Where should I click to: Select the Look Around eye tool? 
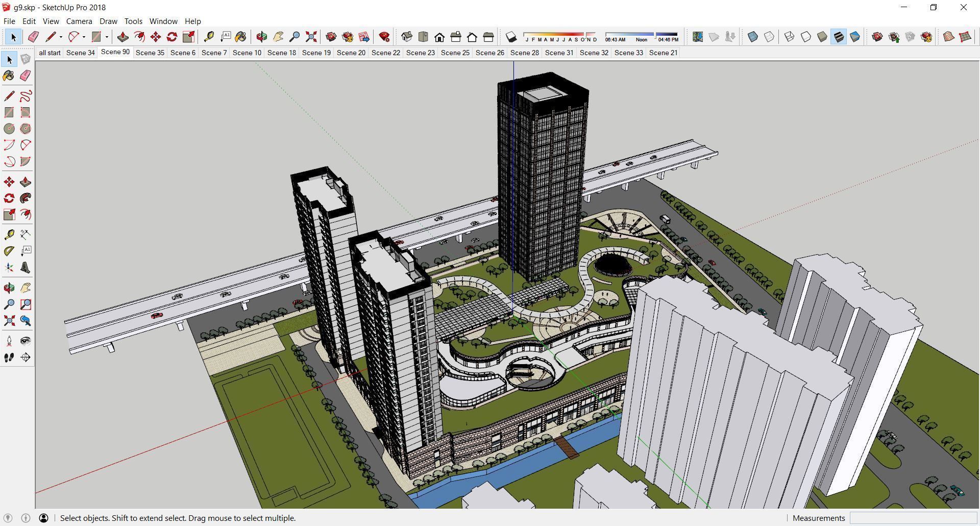click(26, 341)
